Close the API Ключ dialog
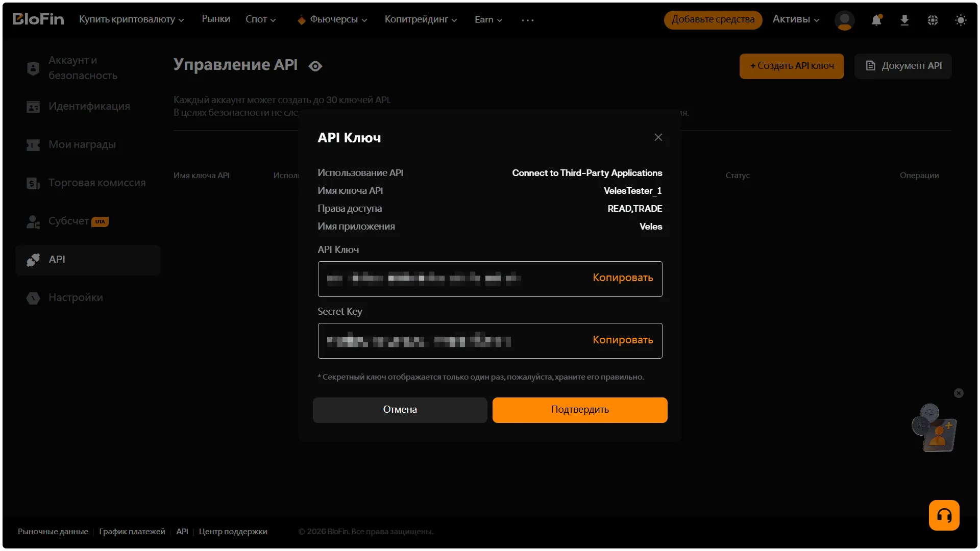The height and width of the screenshot is (551, 980). 658,137
